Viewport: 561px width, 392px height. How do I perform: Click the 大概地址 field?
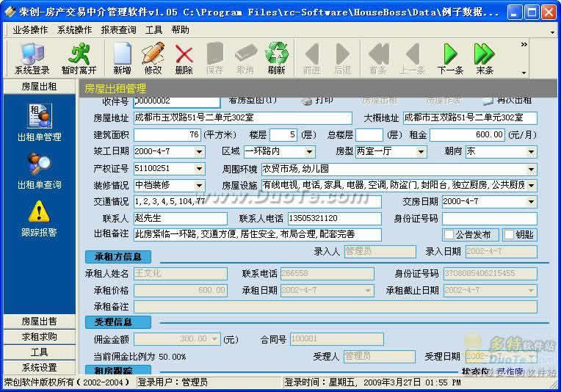click(x=470, y=118)
